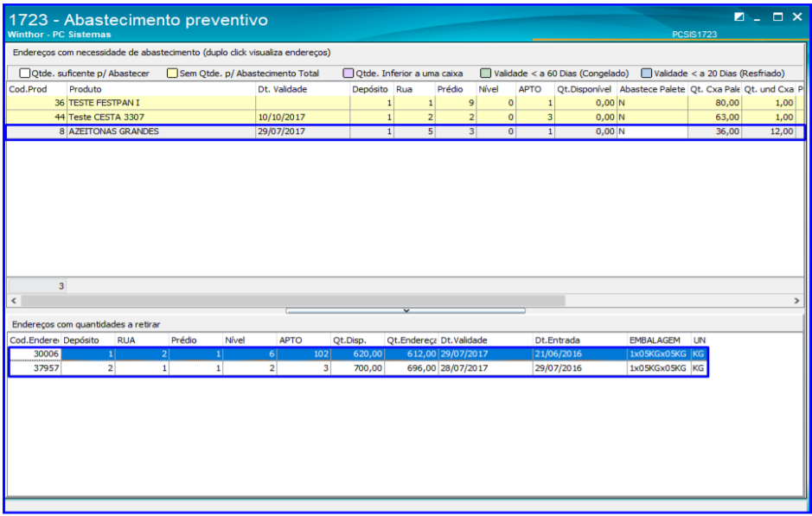Click the upper grid's Depósito column header
This screenshot has width=812, height=516.
pos(372,89)
